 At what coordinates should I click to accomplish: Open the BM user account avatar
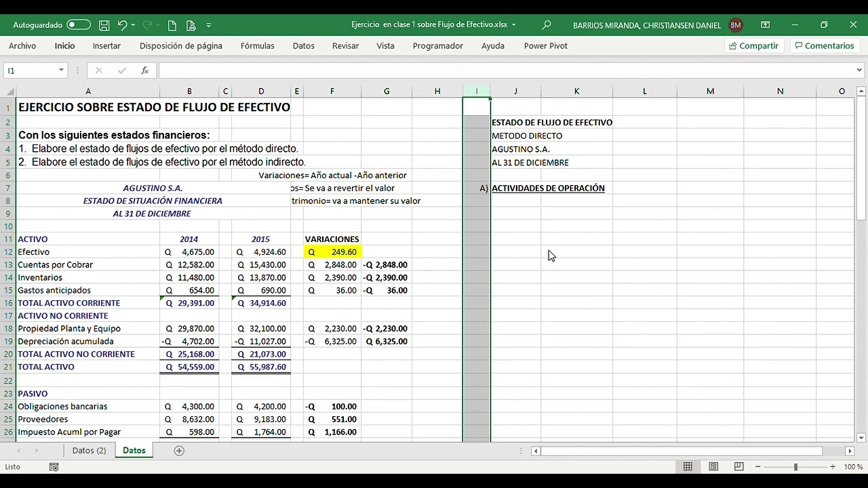tap(736, 25)
